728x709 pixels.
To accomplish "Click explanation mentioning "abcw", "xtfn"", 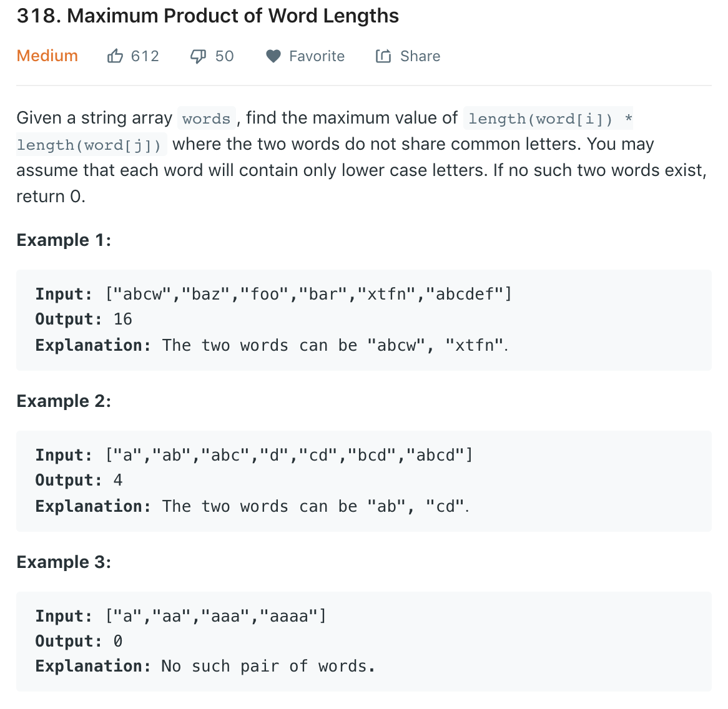I will click(335, 345).
